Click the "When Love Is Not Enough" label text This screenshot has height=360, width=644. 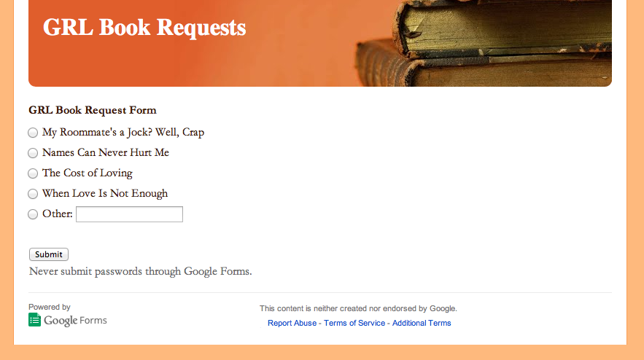105,193
